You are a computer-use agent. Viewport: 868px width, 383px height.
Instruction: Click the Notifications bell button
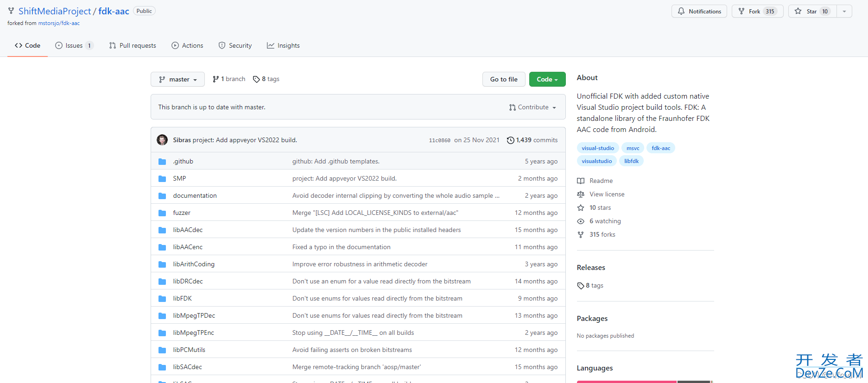[699, 11]
